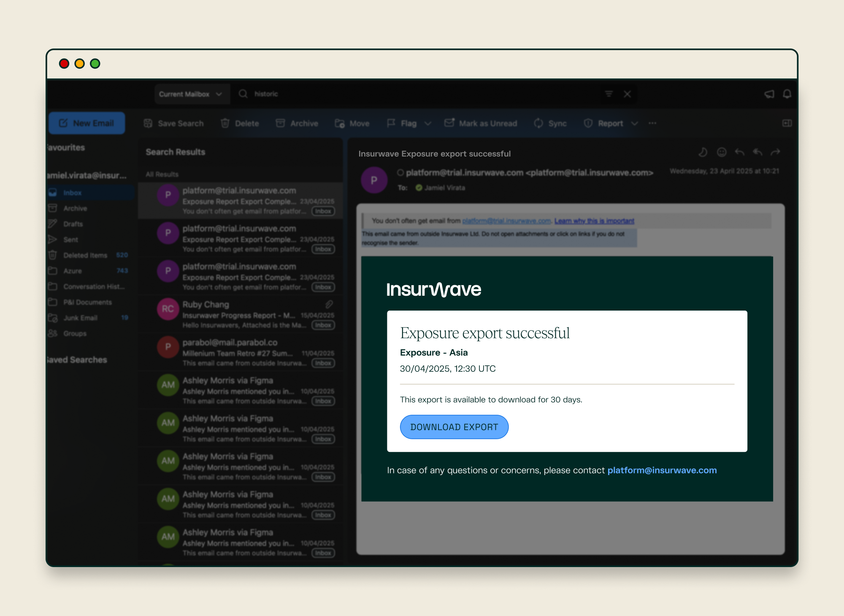Click the yellow minimize window button
The height and width of the screenshot is (616, 844).
pyautogui.click(x=79, y=64)
